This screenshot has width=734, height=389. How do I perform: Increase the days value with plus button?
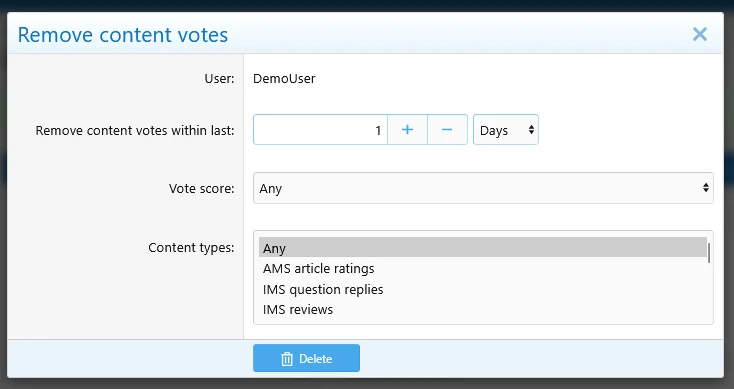coord(407,130)
